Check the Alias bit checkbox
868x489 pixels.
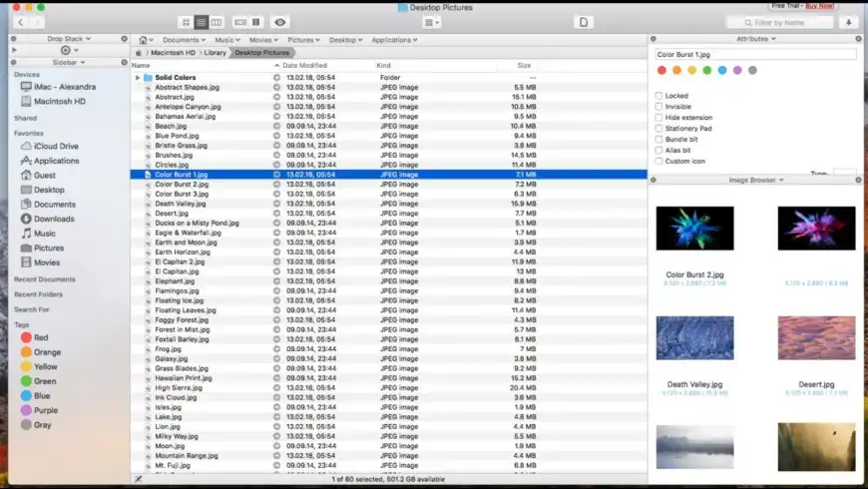pos(658,150)
